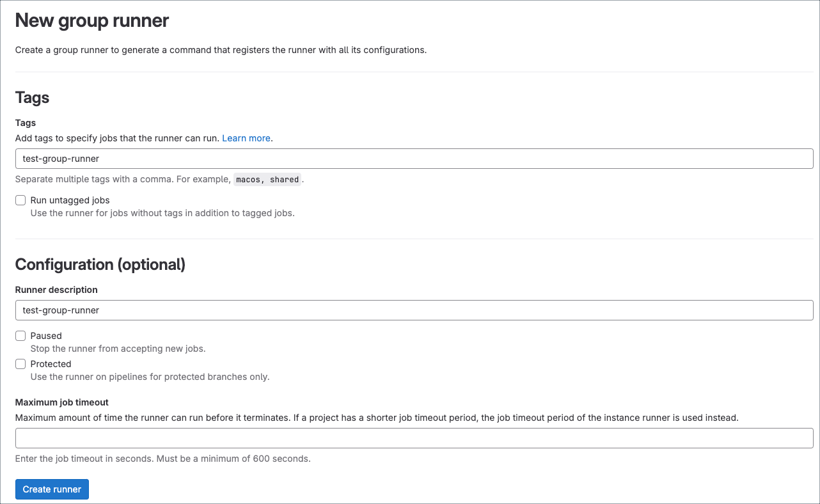Screen dimensions: 820x504
Task: Enable the Run untagged jobs checkbox
Action: point(20,200)
